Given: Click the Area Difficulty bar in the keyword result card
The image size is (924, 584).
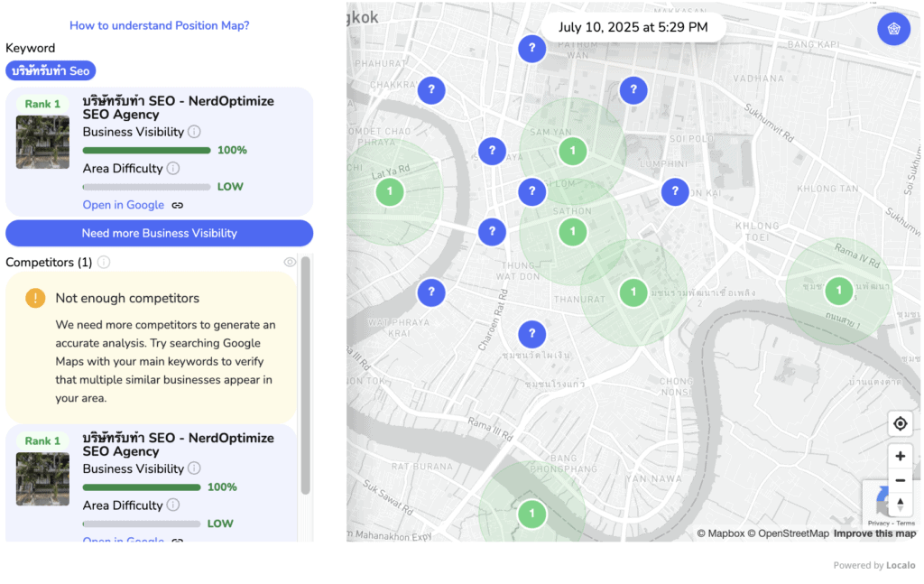Looking at the screenshot, I should [x=147, y=187].
